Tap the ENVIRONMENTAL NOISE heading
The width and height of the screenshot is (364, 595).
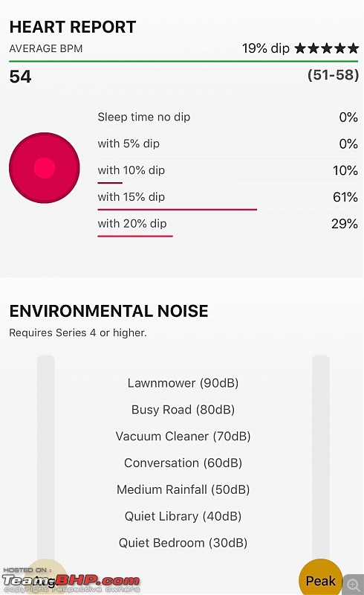[108, 311]
